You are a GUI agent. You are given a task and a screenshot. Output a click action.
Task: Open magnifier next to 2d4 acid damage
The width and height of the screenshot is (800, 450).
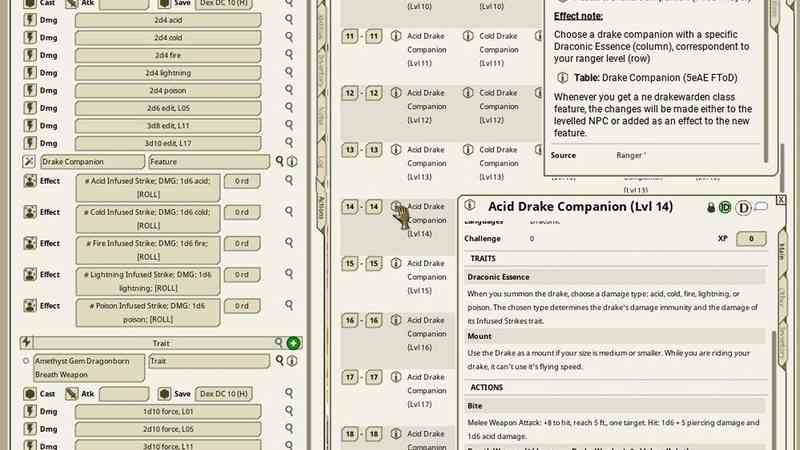(290, 19)
